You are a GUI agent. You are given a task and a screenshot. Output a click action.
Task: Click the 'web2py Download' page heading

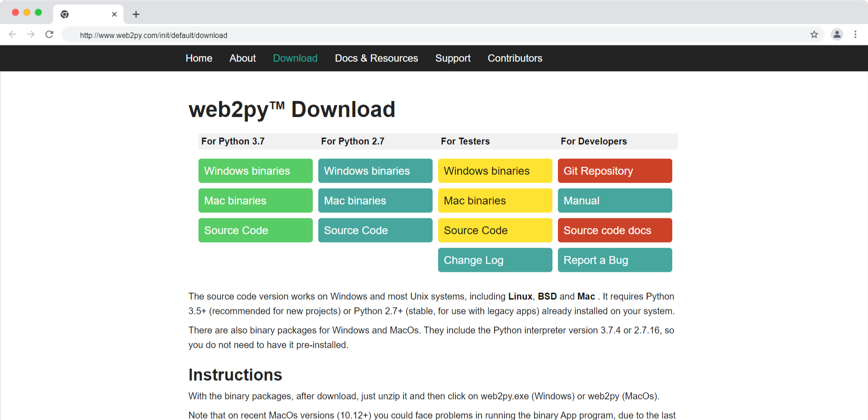pos(292,110)
